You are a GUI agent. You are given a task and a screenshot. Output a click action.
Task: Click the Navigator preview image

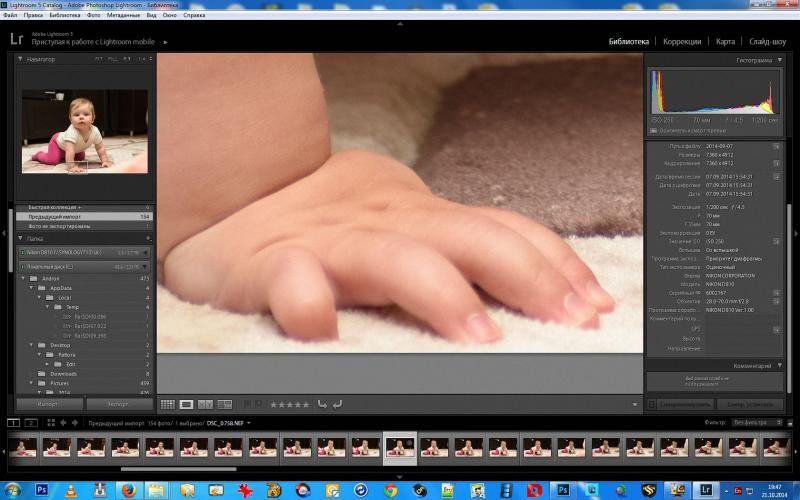[85, 132]
